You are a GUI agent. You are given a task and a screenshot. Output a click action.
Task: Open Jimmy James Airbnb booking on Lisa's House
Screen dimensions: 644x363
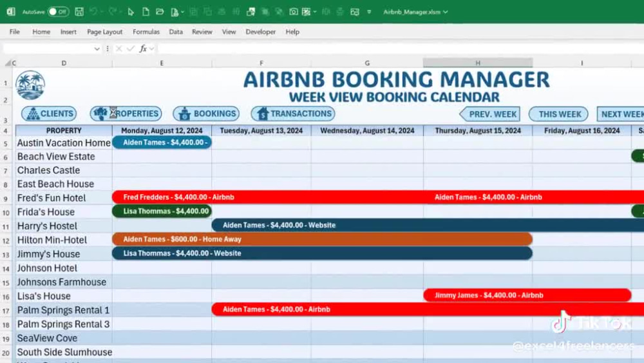pyautogui.click(x=527, y=295)
